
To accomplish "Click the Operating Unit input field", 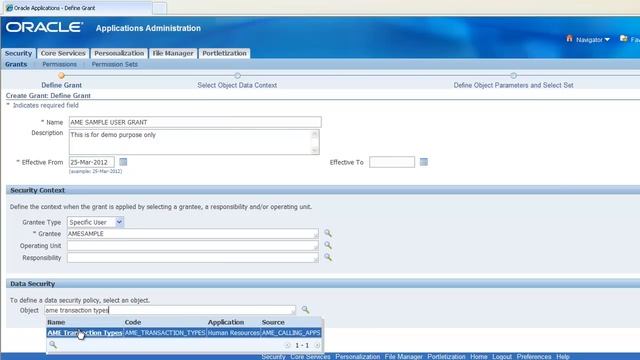I will point(193,246).
